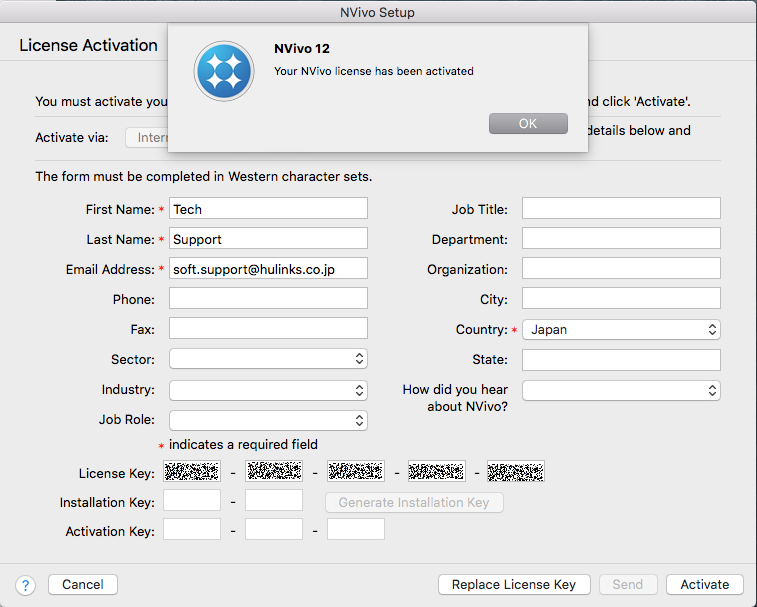Expand the Industry dropdown

(x=268, y=390)
